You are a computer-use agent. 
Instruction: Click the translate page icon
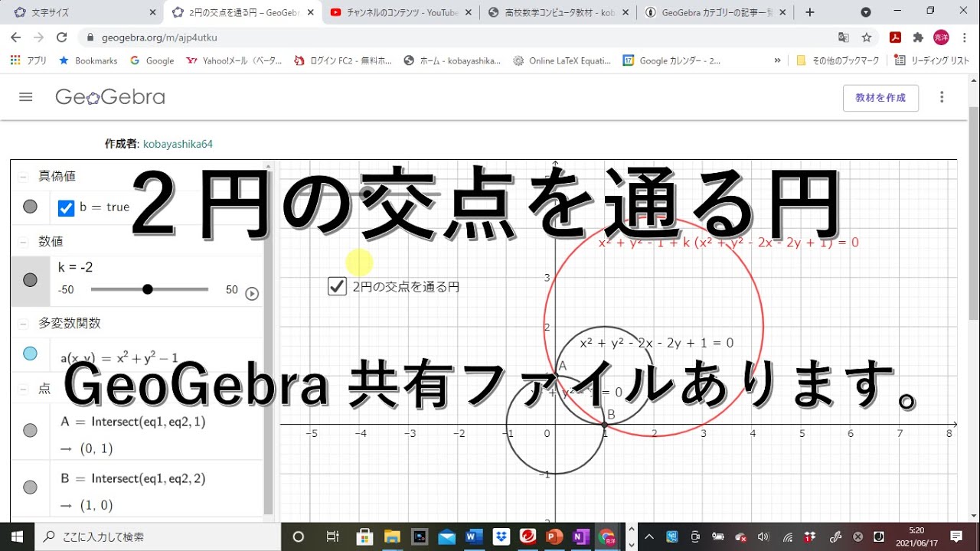point(844,37)
